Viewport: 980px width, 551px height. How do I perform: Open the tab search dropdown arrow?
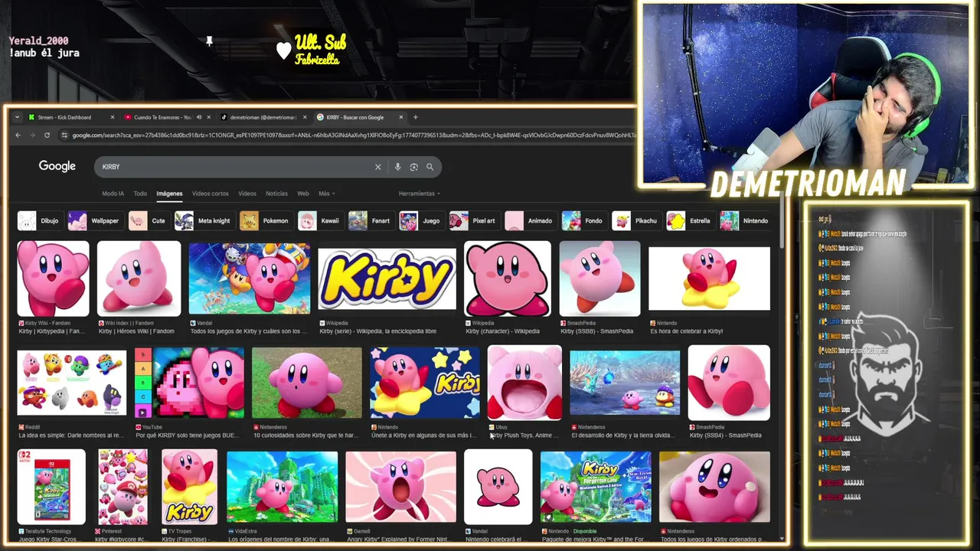point(17,117)
